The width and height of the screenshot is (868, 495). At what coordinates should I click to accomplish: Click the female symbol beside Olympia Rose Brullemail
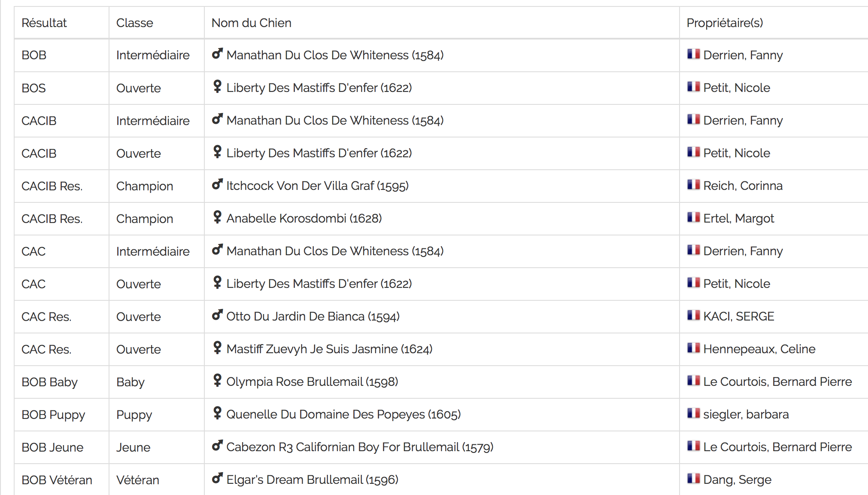217,380
